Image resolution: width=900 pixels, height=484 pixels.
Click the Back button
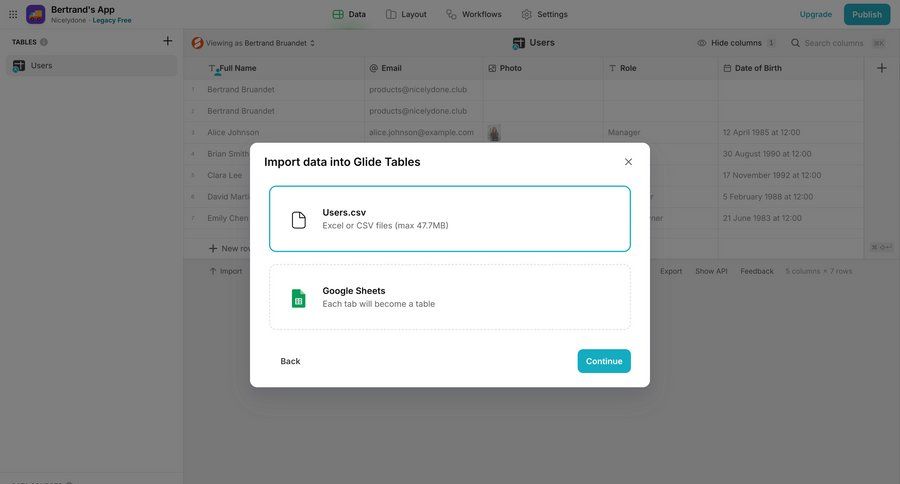click(290, 361)
